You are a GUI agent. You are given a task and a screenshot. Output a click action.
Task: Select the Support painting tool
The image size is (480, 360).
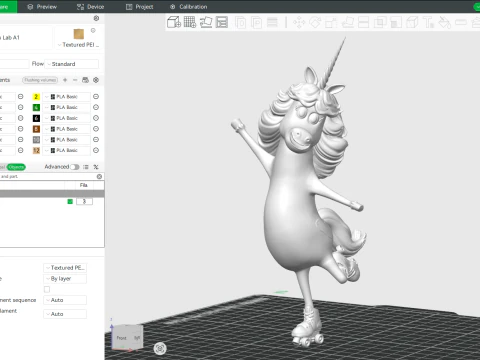click(396, 23)
